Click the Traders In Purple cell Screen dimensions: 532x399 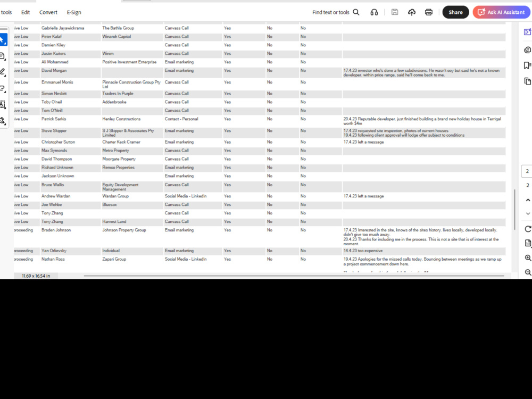point(118,94)
